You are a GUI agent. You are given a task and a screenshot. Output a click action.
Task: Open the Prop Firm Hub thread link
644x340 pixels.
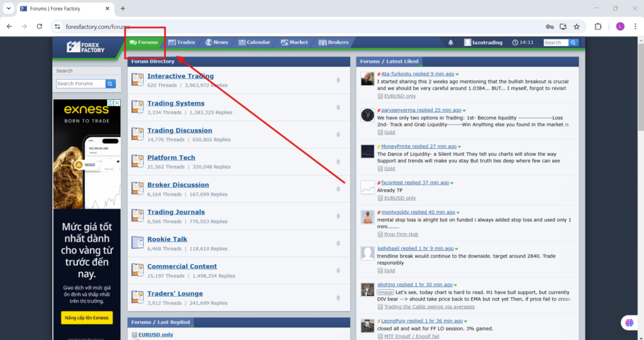tap(401, 234)
